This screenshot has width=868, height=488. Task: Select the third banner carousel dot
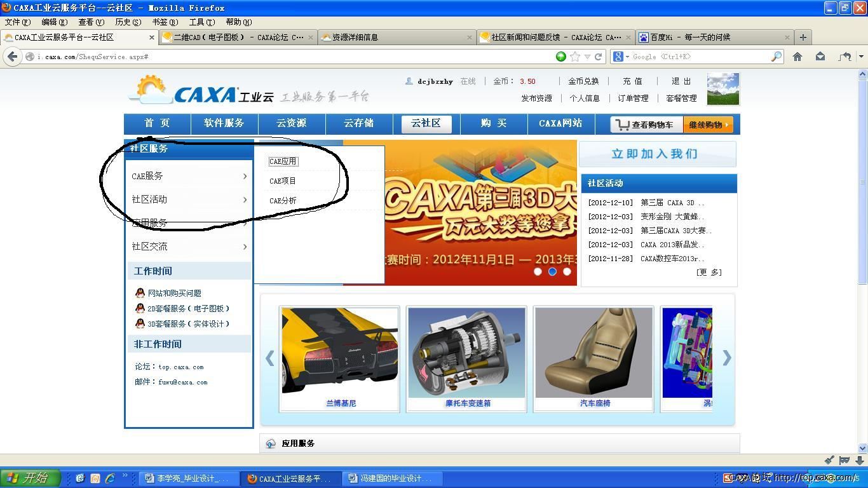pyautogui.click(x=567, y=271)
